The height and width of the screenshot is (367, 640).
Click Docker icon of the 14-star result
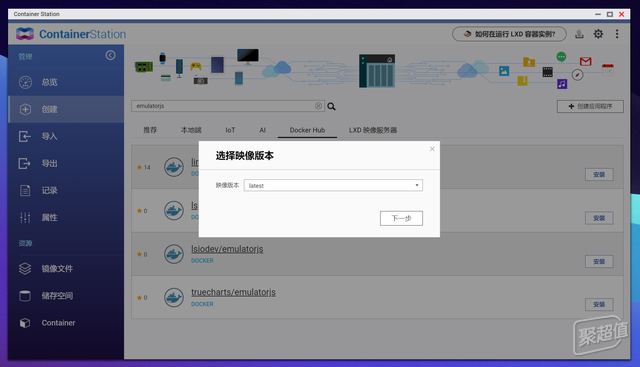(x=174, y=167)
